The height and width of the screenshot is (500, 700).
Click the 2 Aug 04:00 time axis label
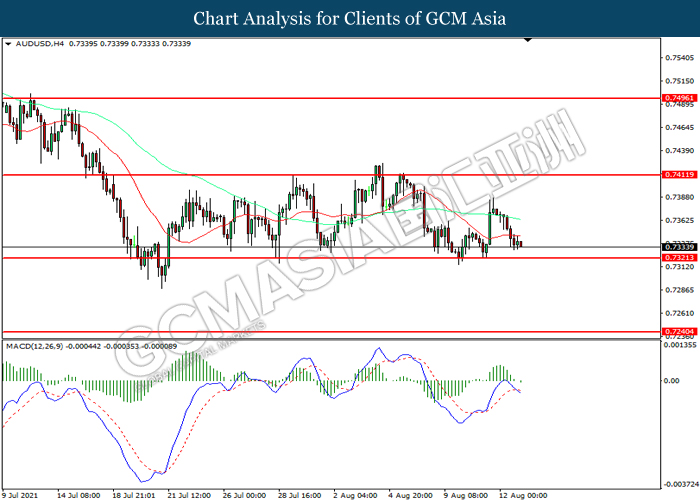[x=357, y=494]
